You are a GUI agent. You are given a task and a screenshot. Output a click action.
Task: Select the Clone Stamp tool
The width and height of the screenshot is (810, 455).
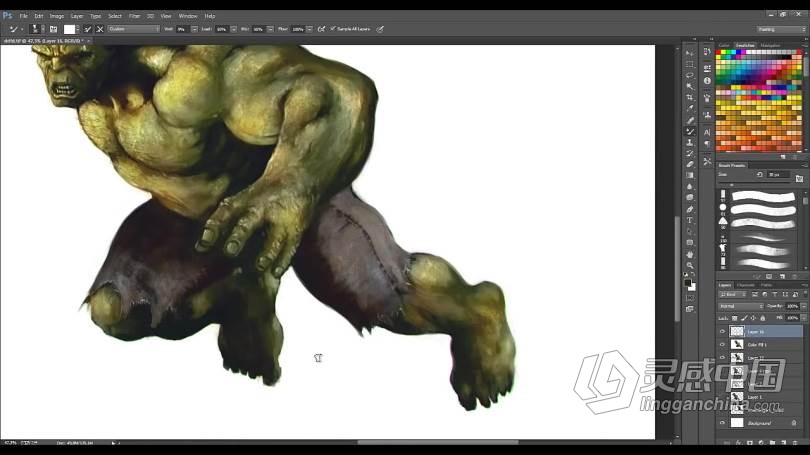coord(690,142)
